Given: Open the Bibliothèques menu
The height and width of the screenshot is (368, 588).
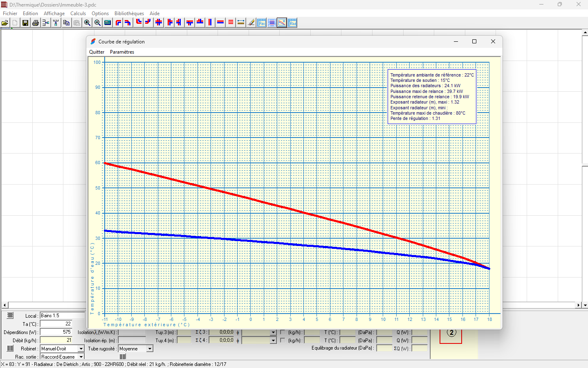Looking at the screenshot, I should click(129, 14).
